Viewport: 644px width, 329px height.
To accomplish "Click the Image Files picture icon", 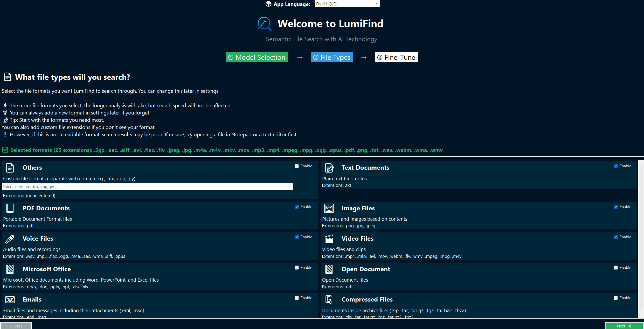I will coord(329,208).
